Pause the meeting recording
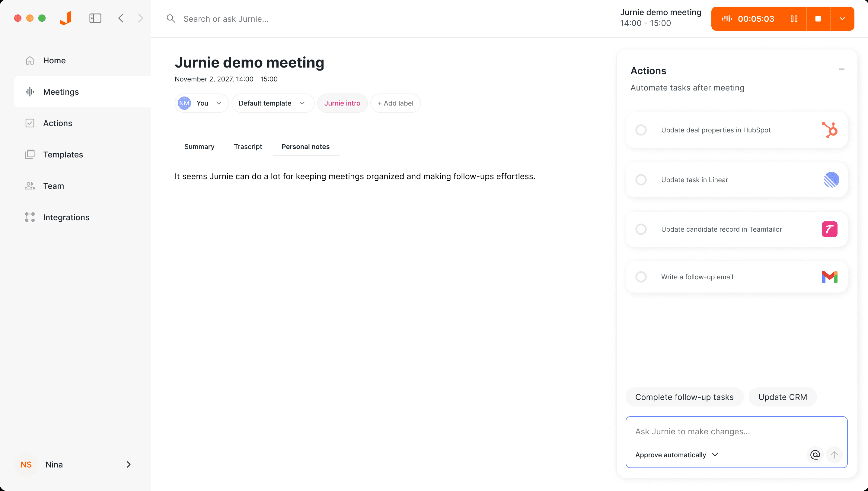 point(794,19)
